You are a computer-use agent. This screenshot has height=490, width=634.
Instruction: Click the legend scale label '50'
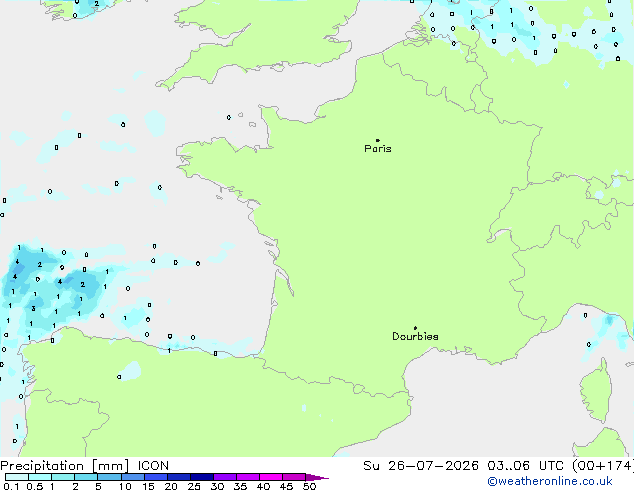(309, 486)
